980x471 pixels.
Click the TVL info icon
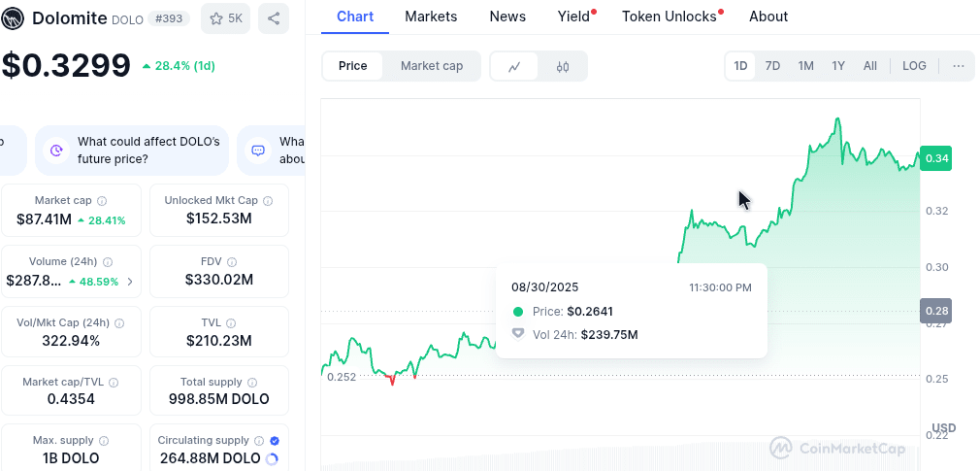pyautogui.click(x=231, y=323)
